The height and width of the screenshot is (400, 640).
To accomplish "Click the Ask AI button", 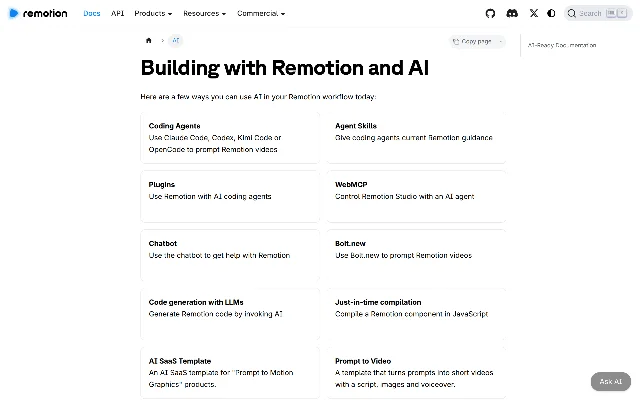I will pyautogui.click(x=611, y=382).
